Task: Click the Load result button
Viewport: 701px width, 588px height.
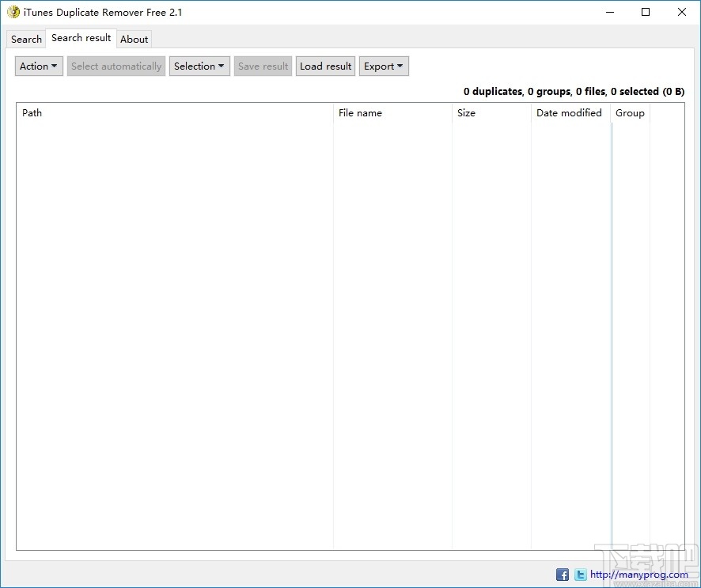Action: 325,66
